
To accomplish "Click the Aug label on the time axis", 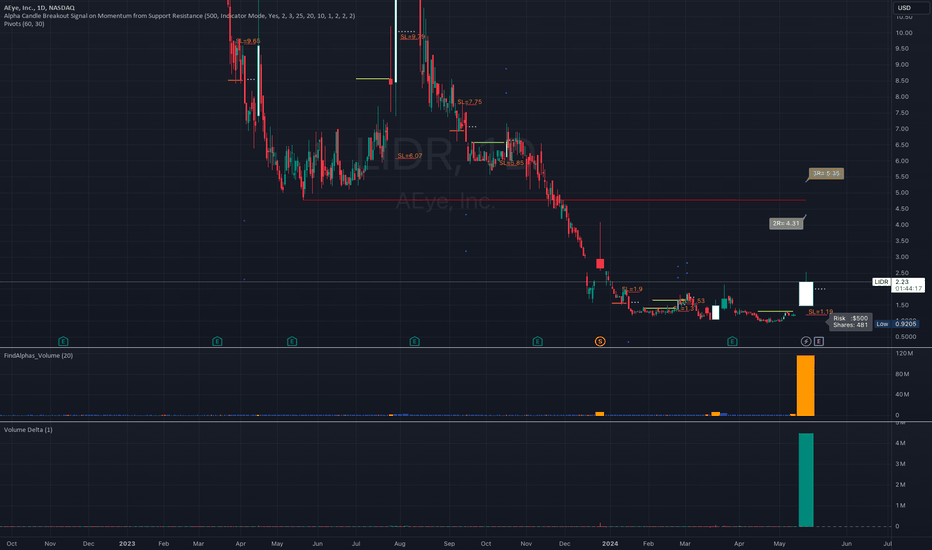I will (x=400, y=543).
